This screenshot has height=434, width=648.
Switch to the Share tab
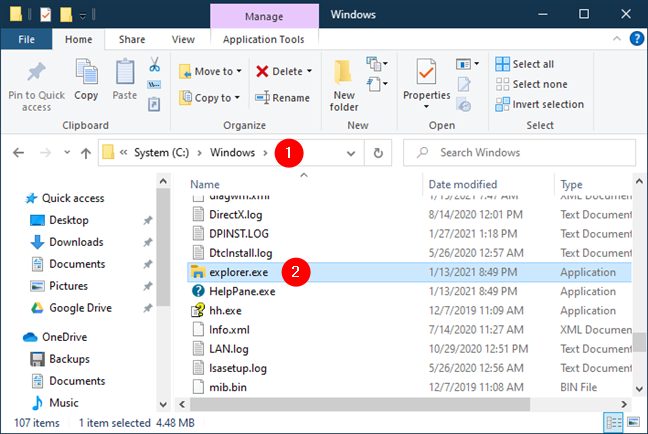pyautogui.click(x=132, y=39)
